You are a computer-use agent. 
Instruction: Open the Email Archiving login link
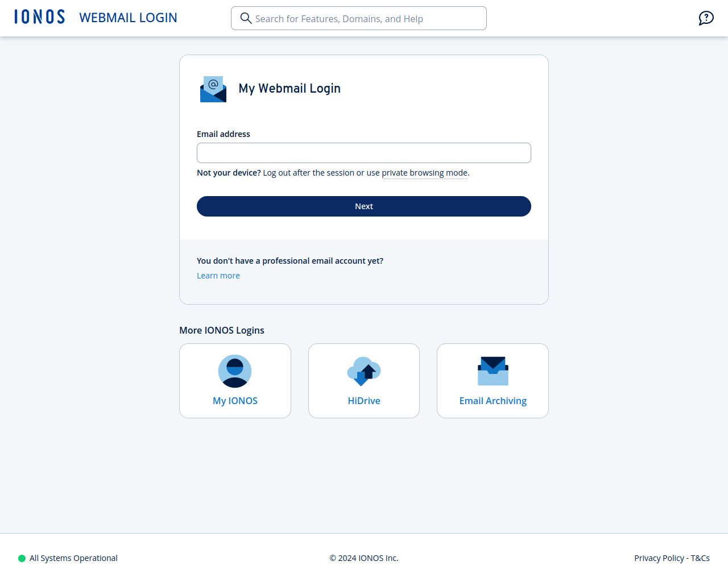coord(493,401)
